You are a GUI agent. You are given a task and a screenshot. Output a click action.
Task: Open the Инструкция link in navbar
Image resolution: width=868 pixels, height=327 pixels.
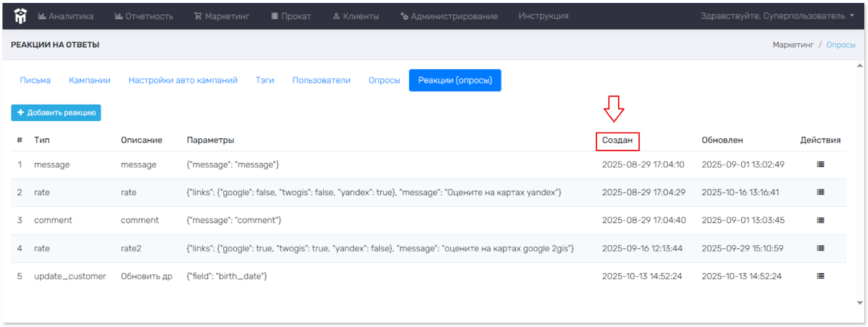tap(543, 17)
